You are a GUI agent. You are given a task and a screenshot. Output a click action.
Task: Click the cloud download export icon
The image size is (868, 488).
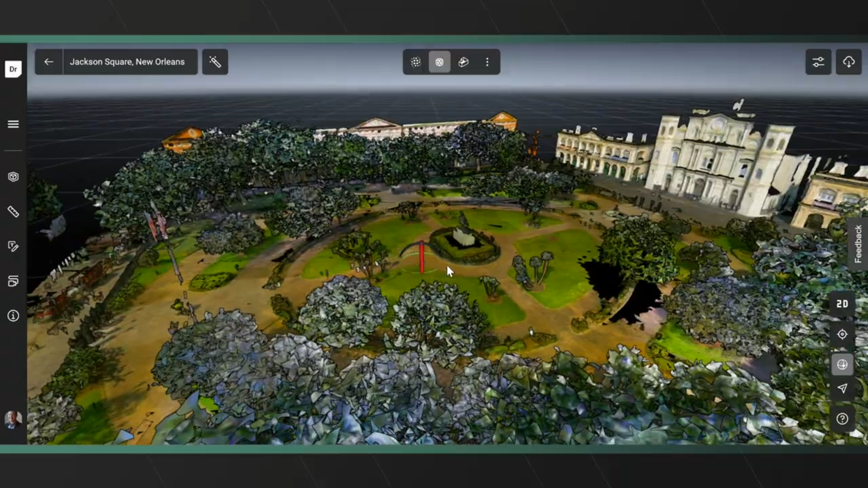849,62
